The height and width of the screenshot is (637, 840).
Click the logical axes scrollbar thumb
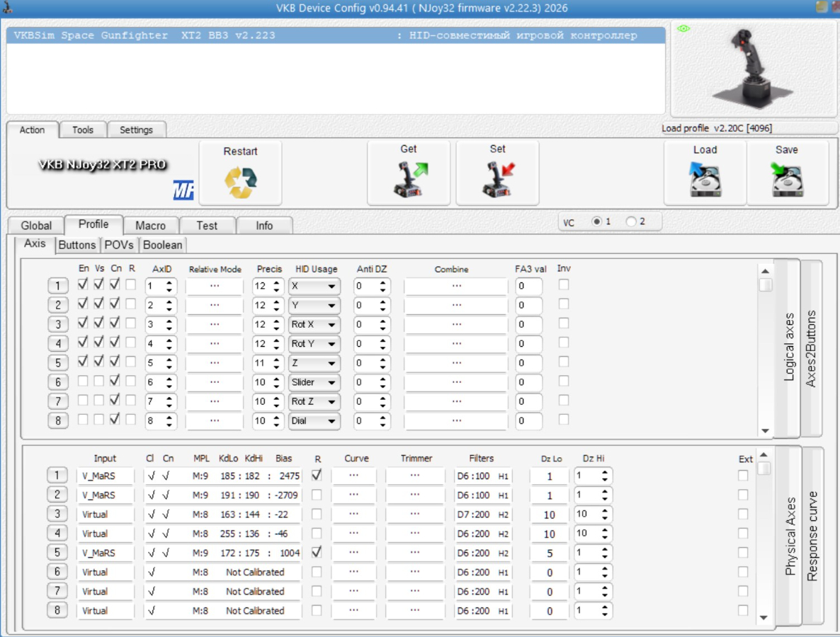tap(765, 285)
